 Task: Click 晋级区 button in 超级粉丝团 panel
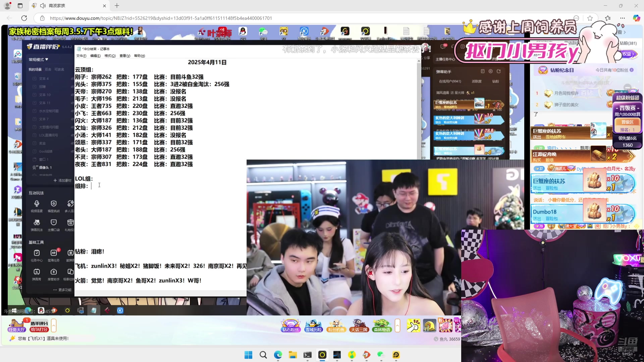coord(628,122)
